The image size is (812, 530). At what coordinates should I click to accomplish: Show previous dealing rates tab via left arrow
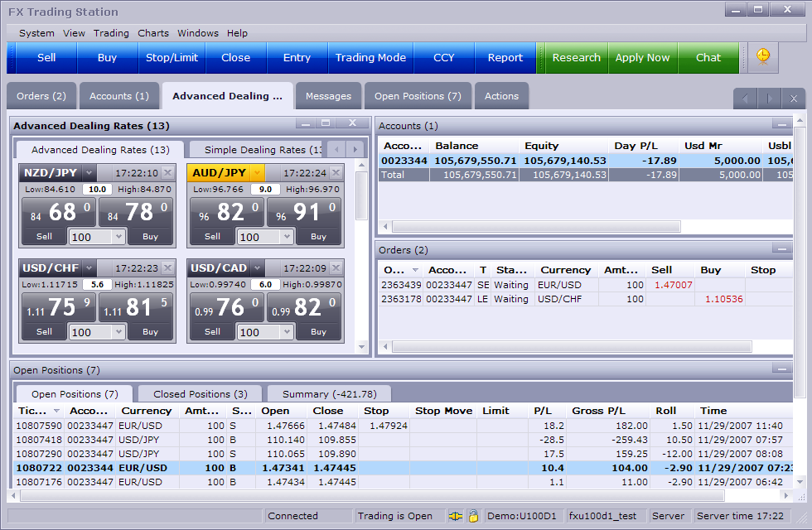(x=336, y=150)
